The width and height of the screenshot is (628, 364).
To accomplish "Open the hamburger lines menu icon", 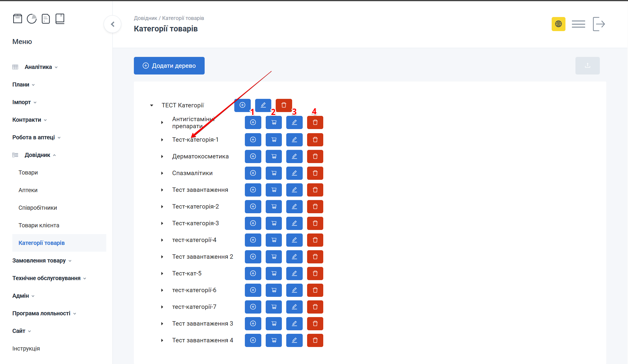I will tap(578, 24).
